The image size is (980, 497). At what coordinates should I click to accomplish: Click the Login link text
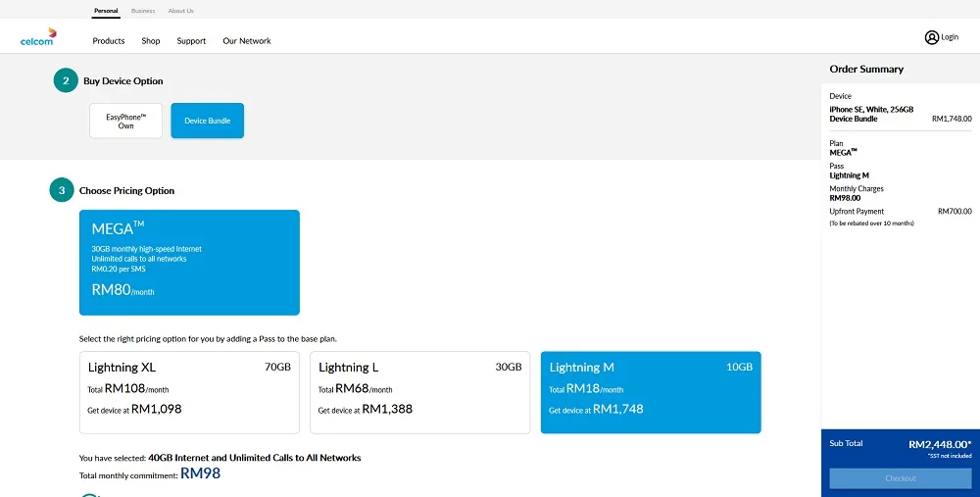(950, 37)
